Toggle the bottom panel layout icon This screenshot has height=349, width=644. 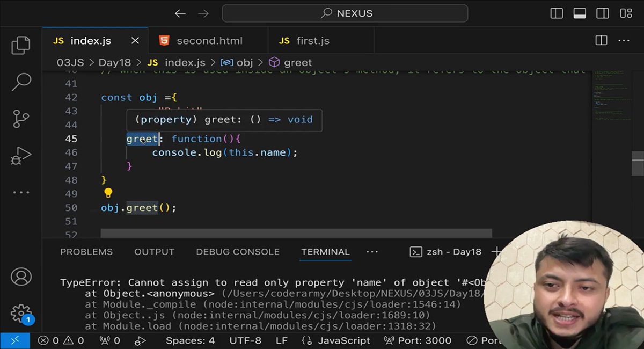coord(580,13)
